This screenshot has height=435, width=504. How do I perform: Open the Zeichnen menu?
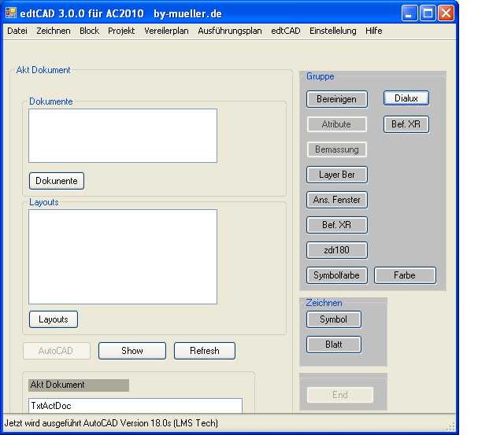coord(53,31)
